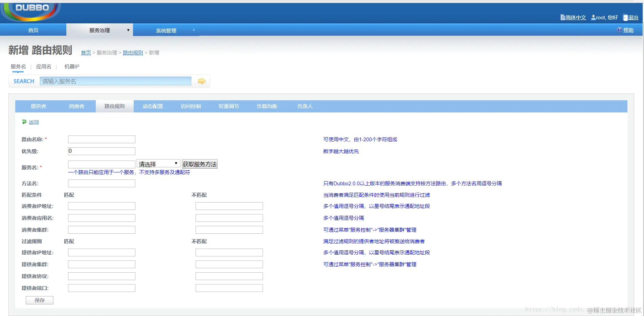Click the 获取服务方法 button
This screenshot has width=644, height=316.
tap(200, 164)
